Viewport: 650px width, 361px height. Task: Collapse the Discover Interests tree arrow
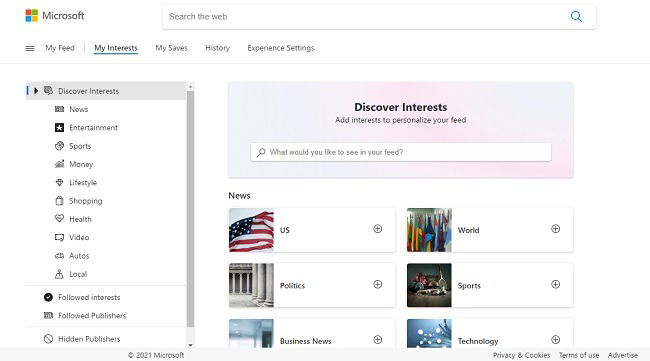[x=36, y=91]
